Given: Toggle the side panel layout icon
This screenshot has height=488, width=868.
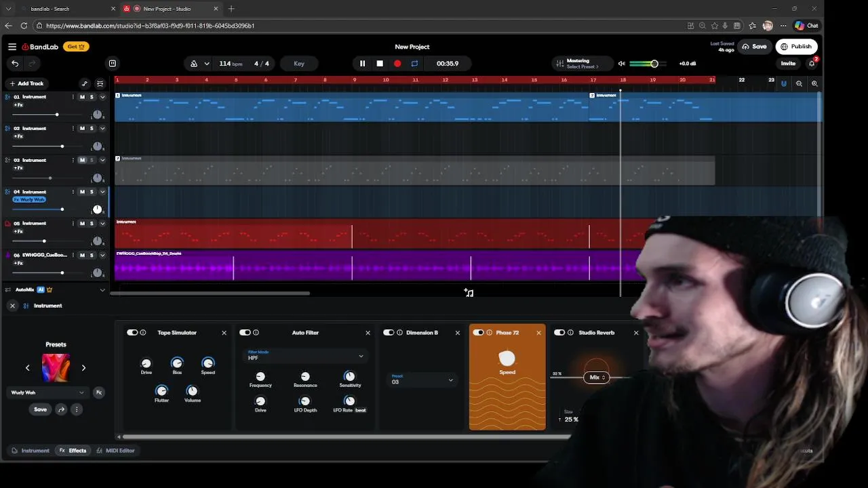Looking at the screenshot, I should coord(113,64).
